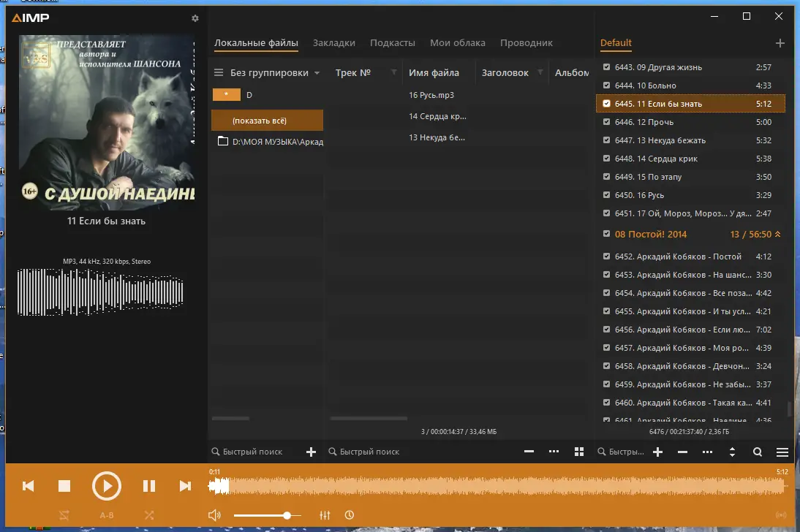Open Заголовок column filter
The width and height of the screenshot is (800, 532).
[540, 72]
